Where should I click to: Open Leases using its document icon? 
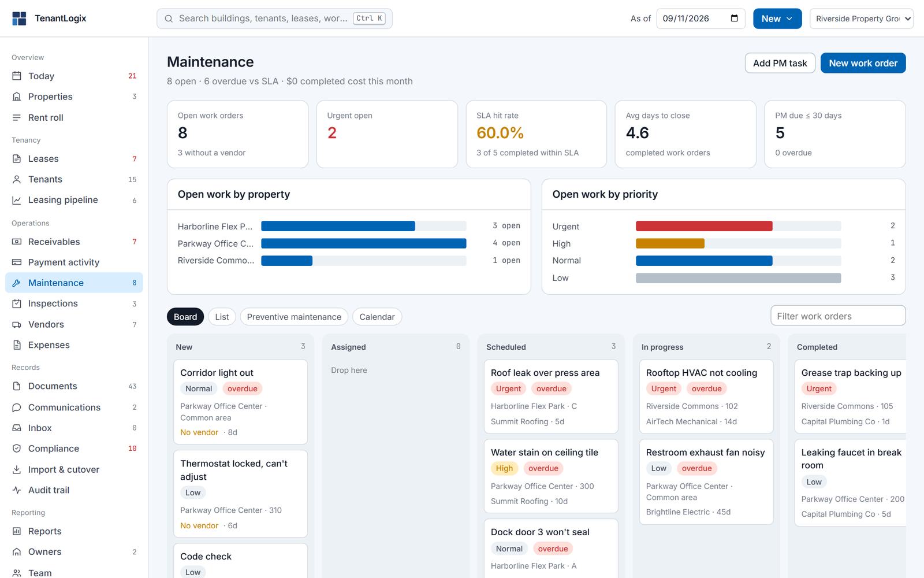click(x=17, y=158)
